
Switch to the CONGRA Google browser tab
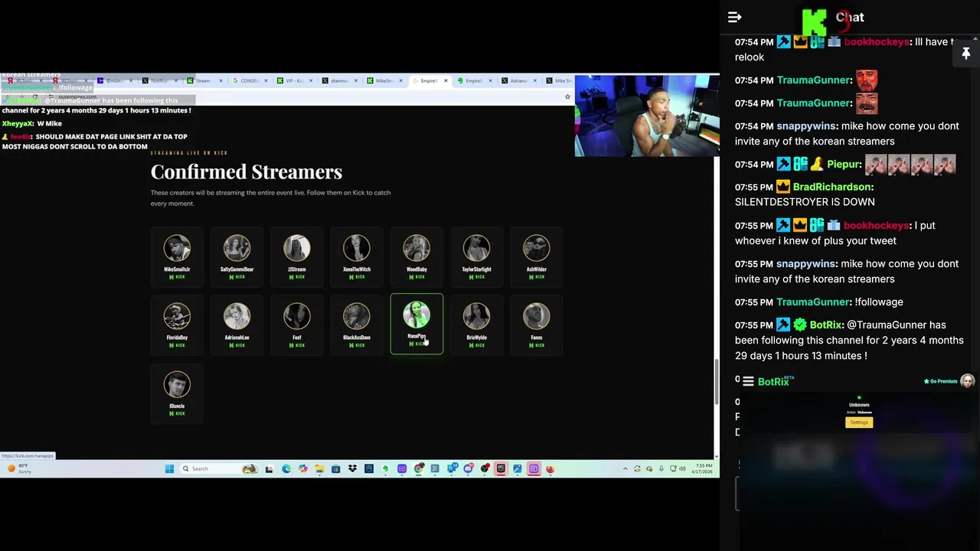pos(249,80)
